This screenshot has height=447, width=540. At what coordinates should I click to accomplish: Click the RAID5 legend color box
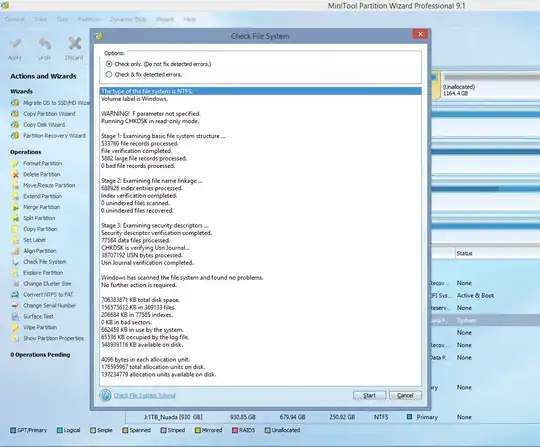(x=235, y=430)
